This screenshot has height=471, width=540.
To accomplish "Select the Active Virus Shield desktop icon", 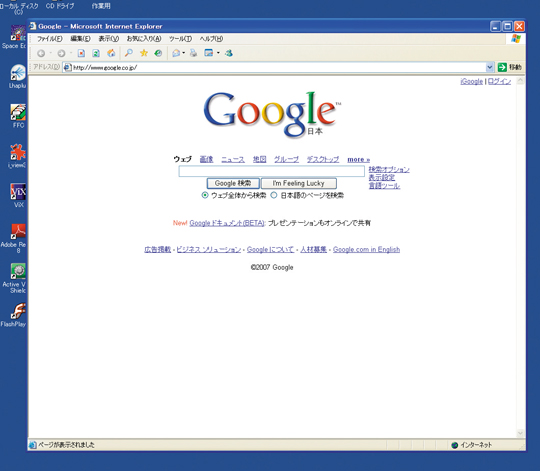I will point(18,271).
